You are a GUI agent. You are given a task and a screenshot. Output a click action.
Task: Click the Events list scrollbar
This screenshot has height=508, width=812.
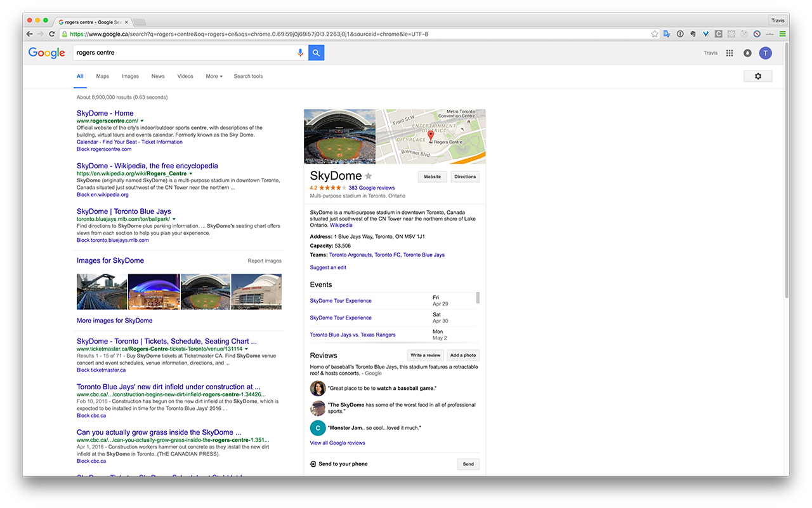478,298
